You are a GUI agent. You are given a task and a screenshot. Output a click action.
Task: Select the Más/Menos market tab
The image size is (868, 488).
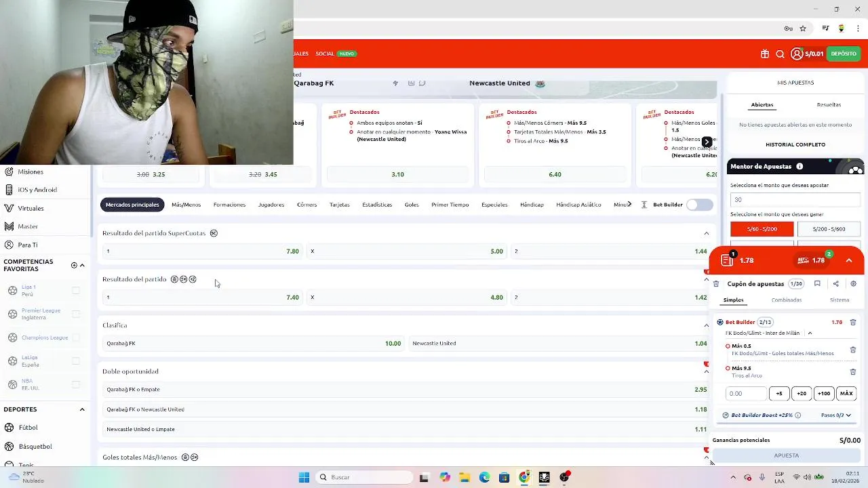[x=186, y=205]
